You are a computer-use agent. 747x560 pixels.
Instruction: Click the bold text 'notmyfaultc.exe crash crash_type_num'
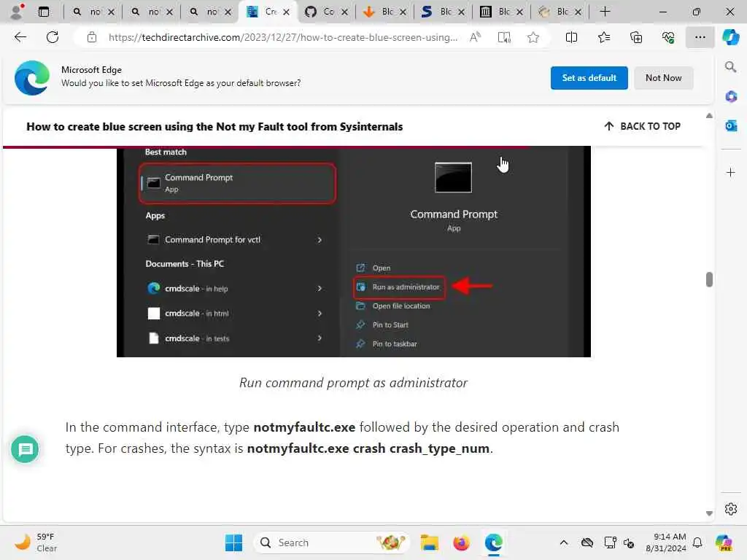tap(368, 448)
